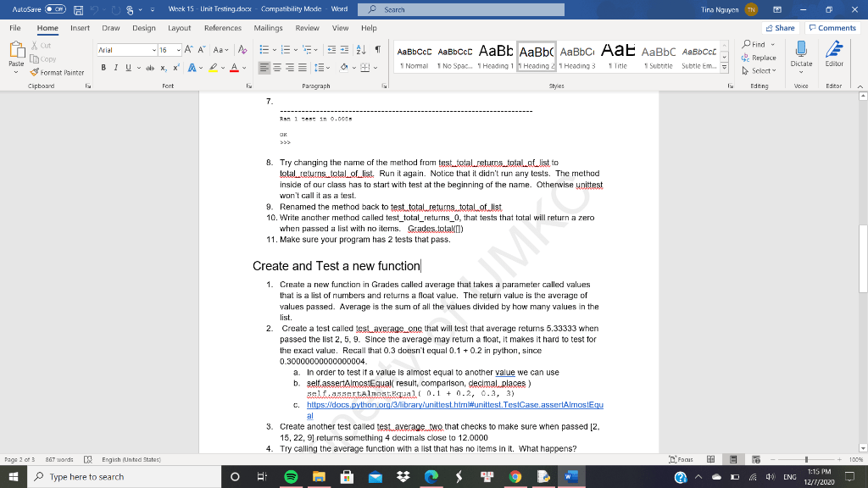
Task: Open the Change Case dropdown
Action: tap(221, 50)
